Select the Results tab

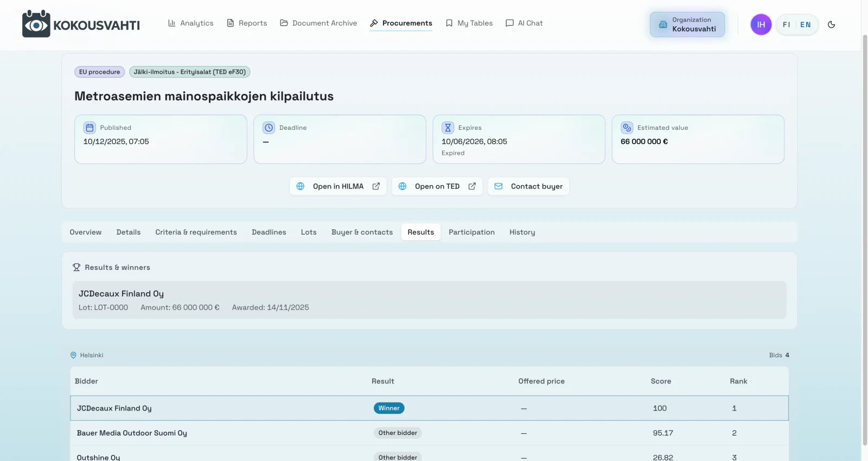tap(421, 232)
